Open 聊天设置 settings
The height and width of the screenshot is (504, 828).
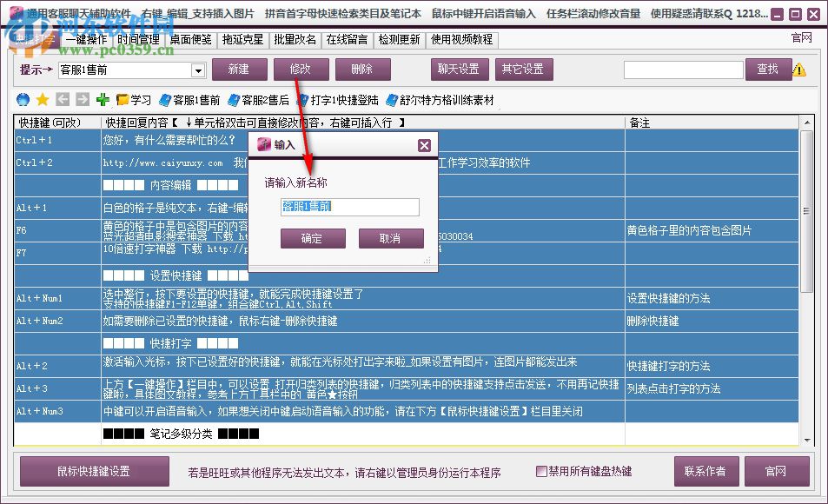tap(460, 70)
